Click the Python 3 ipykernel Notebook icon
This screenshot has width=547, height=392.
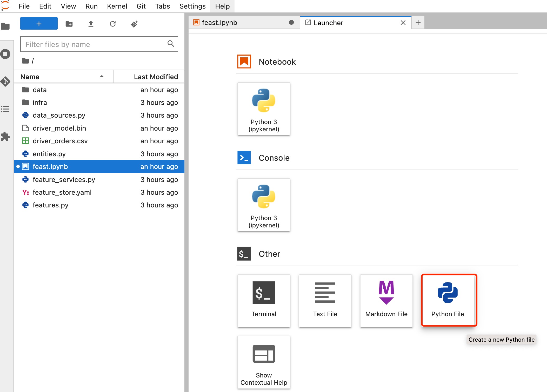(x=263, y=108)
